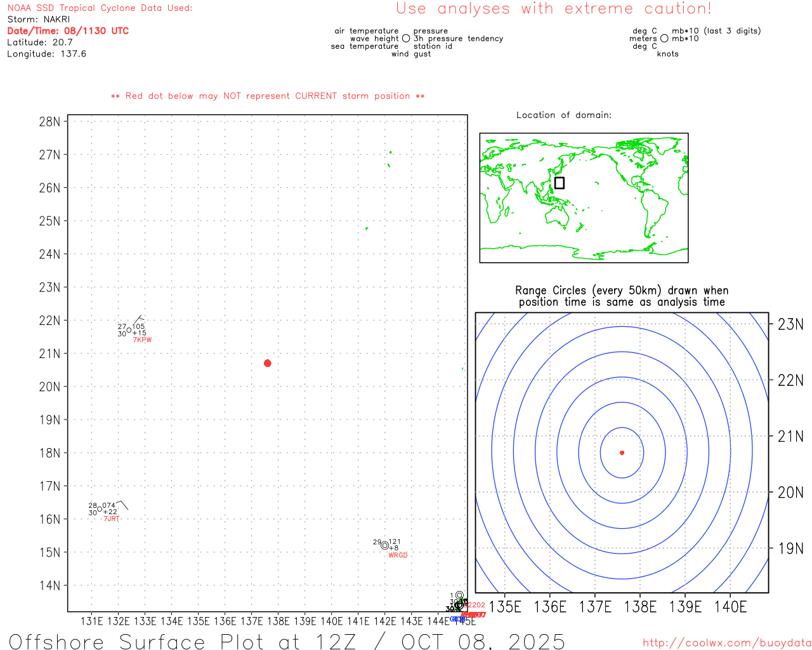812x650 pixels.
Task: Click the red station ID 7JRT
Action: click(111, 519)
